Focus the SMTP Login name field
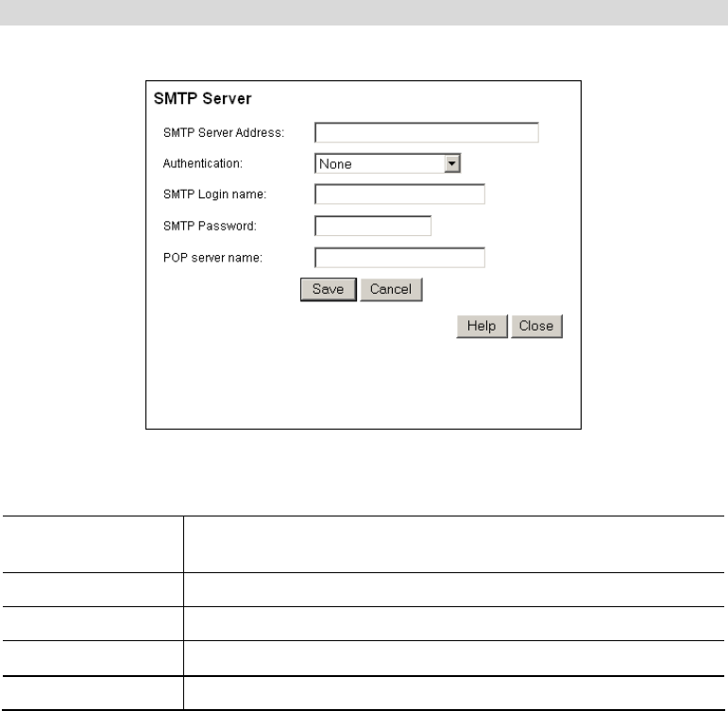728x711 pixels. coord(399,195)
